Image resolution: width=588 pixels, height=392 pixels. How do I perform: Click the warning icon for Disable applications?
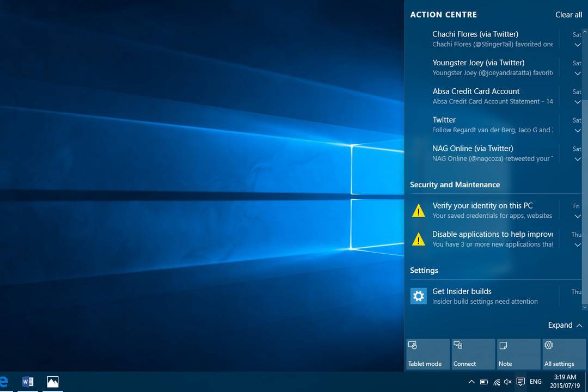pos(418,239)
